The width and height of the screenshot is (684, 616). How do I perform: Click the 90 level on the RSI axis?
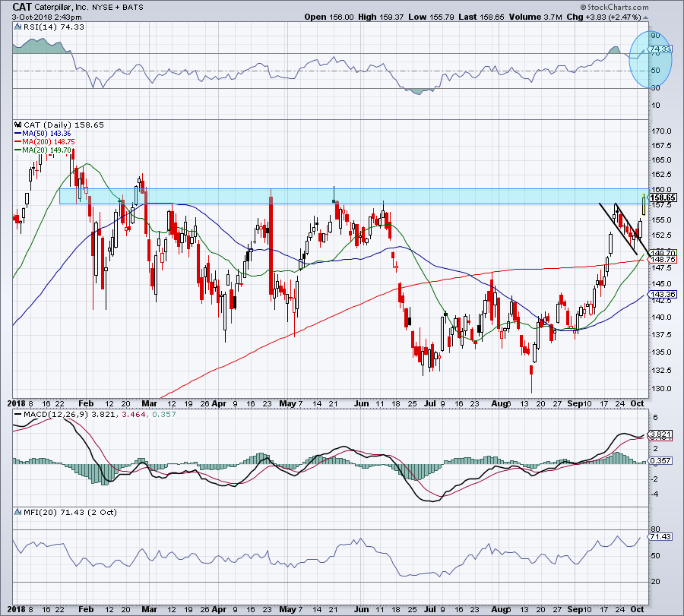coord(655,36)
